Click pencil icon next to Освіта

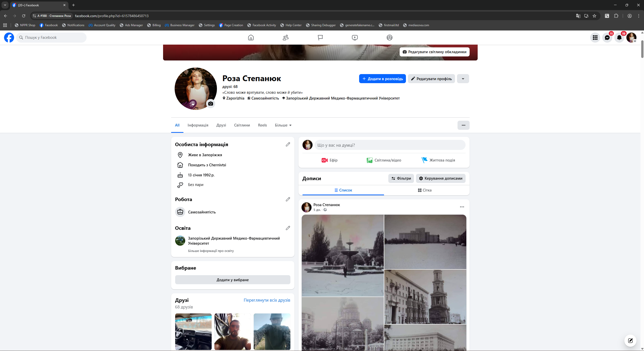288,228
